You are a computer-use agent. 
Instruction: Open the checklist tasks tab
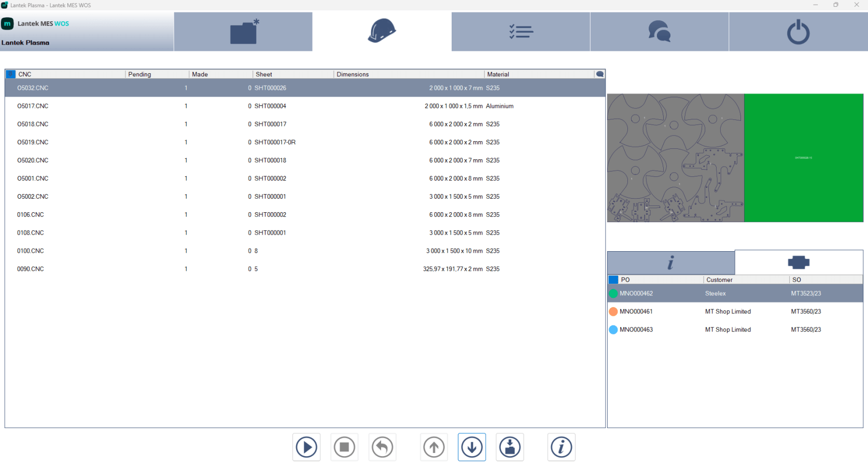(x=521, y=32)
